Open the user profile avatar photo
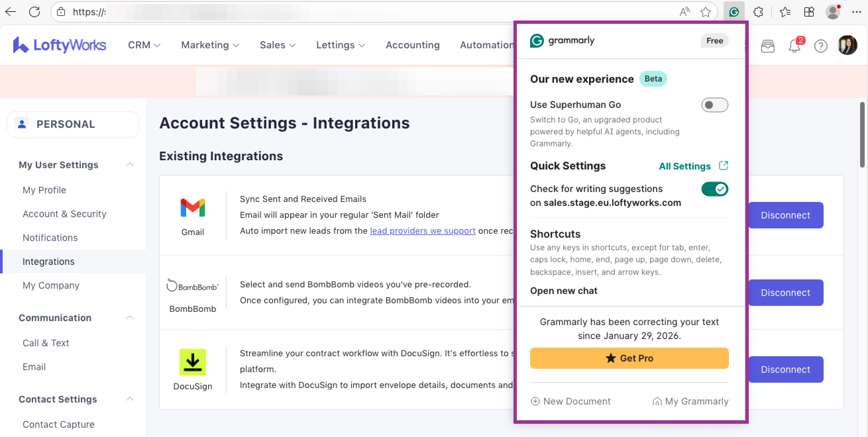 click(x=847, y=45)
